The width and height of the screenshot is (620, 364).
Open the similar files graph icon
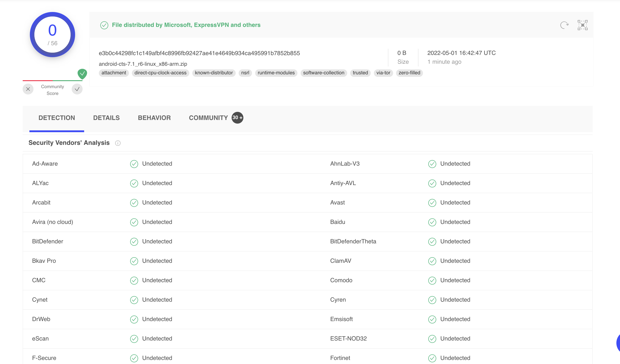pos(582,25)
